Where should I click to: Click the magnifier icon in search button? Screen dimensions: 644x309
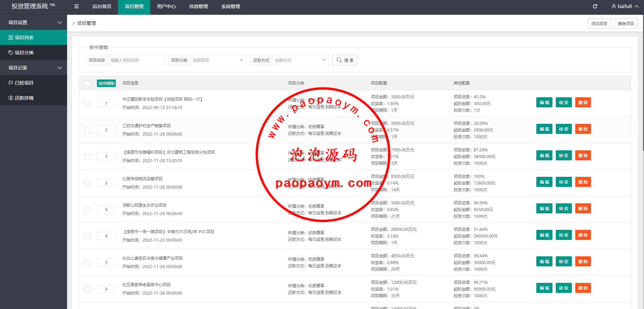(339, 60)
